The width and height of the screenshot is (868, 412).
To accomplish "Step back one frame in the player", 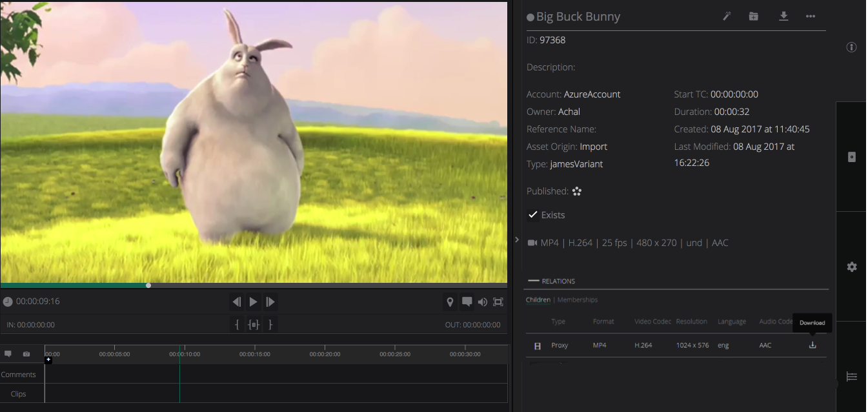I will point(237,302).
